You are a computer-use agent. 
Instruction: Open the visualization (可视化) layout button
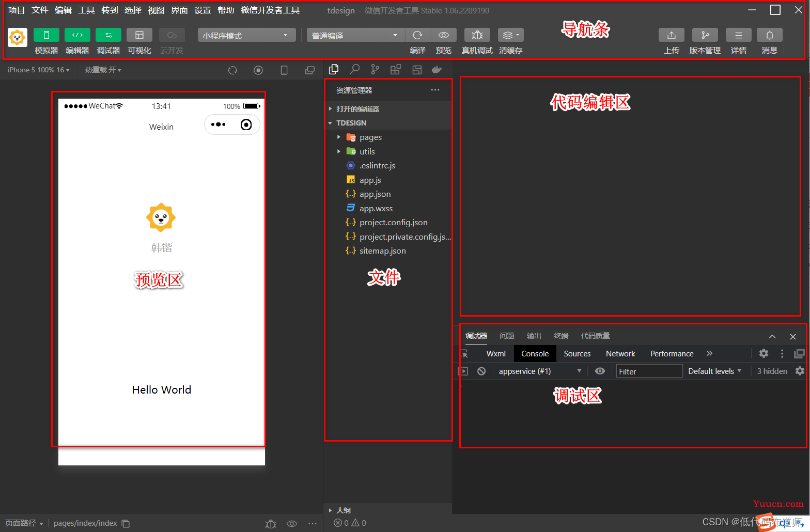click(x=139, y=35)
